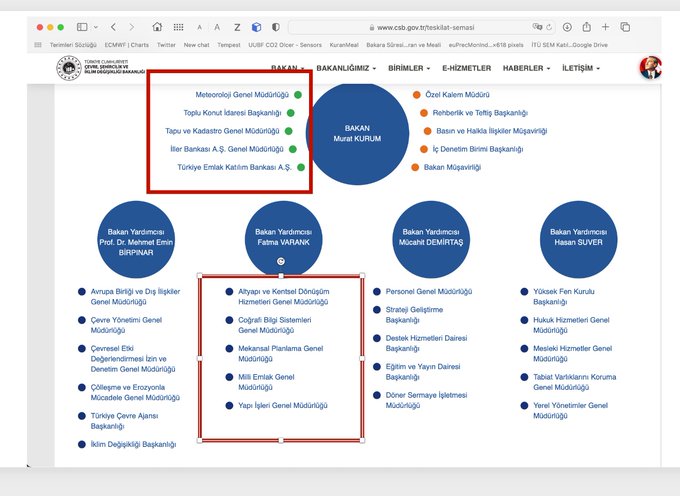This screenshot has height=496, width=680.
Task: Open the Twitter bookmark
Action: pyautogui.click(x=166, y=45)
